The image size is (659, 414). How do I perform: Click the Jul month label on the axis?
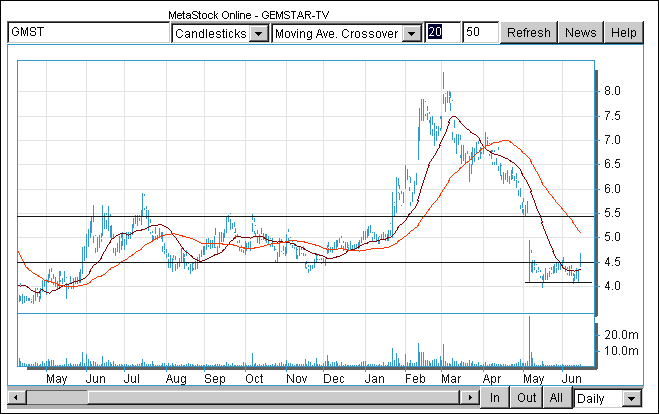point(132,379)
